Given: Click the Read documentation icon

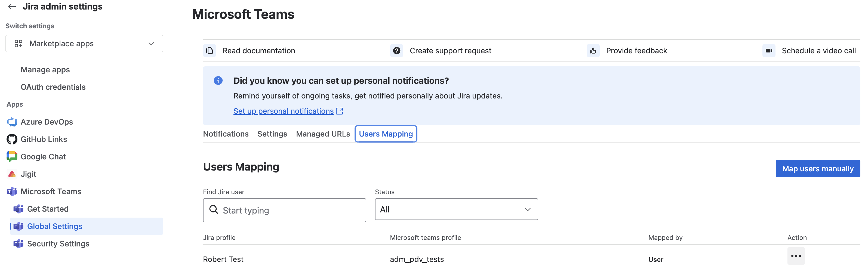Looking at the screenshot, I should click(x=210, y=51).
